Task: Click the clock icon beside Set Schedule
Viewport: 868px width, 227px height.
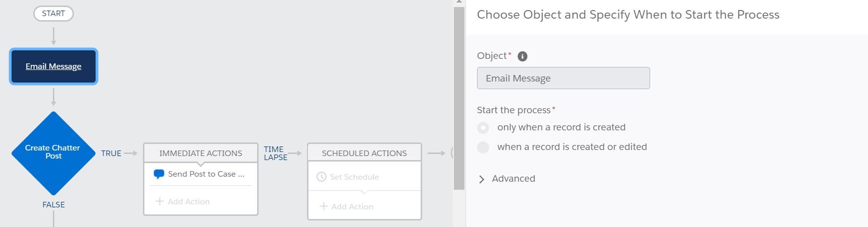Action: (x=322, y=177)
